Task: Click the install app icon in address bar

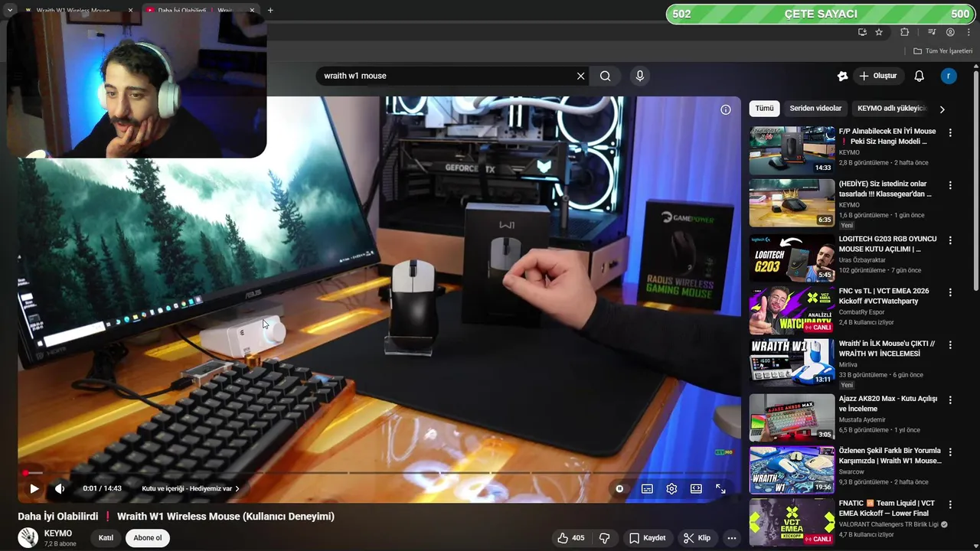Action: 862,32
